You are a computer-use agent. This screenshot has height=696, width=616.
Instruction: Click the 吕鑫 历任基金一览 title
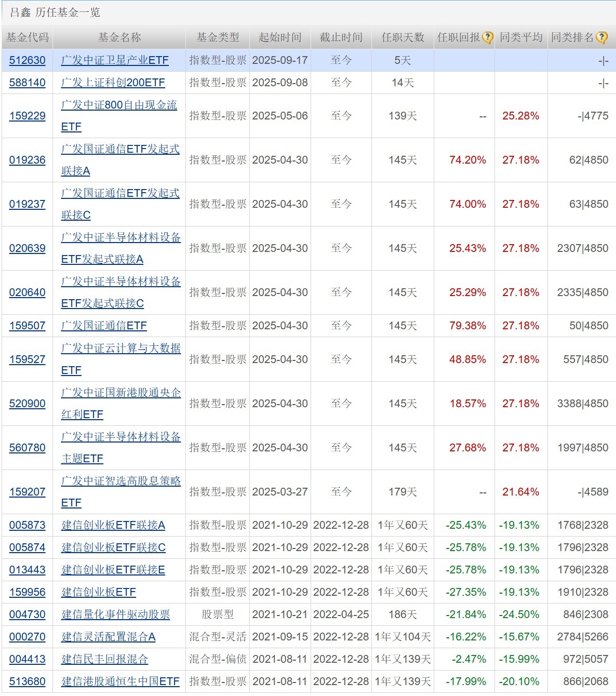pyautogui.click(x=55, y=12)
